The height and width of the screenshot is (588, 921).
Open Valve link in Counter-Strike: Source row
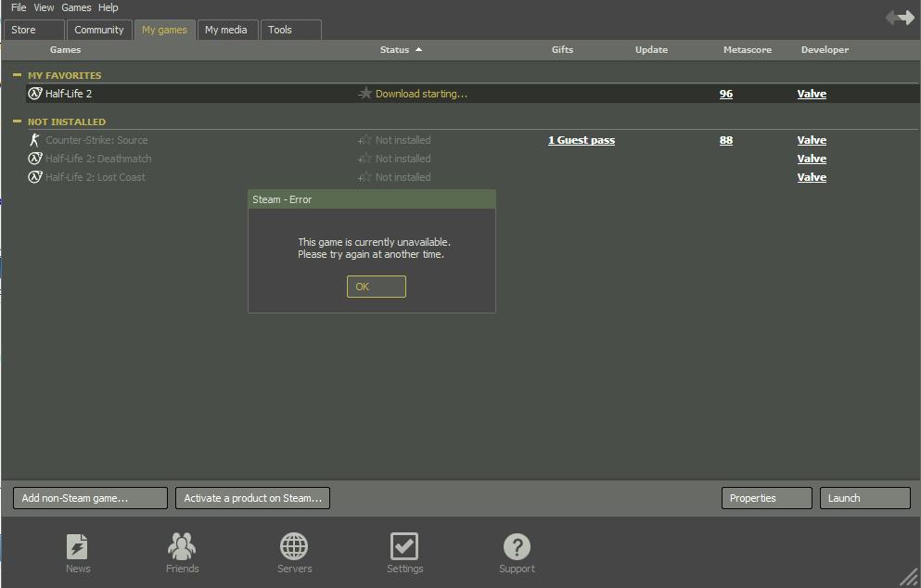point(812,140)
